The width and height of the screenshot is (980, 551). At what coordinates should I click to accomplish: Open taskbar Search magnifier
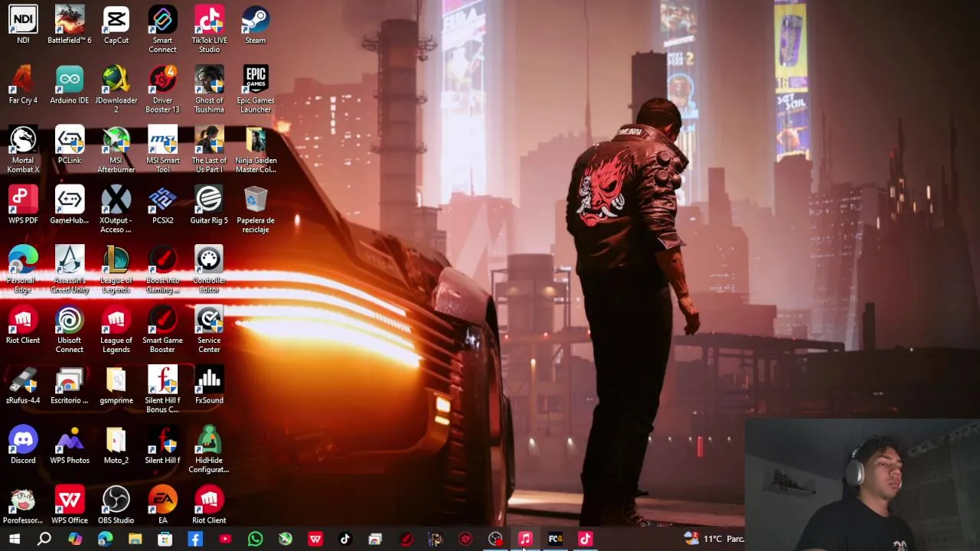44,540
